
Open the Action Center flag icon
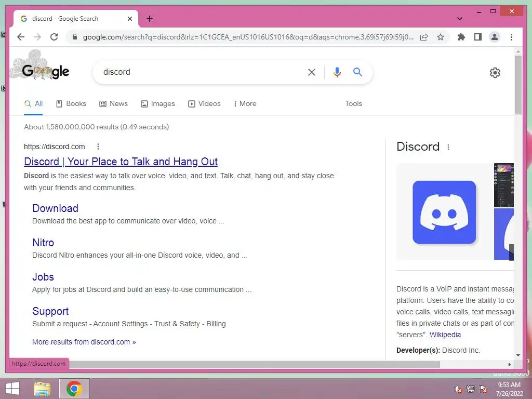[x=483, y=389]
